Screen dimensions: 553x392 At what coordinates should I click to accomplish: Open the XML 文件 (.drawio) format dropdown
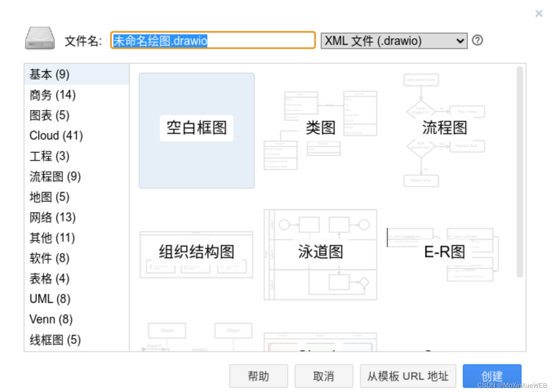click(x=393, y=40)
